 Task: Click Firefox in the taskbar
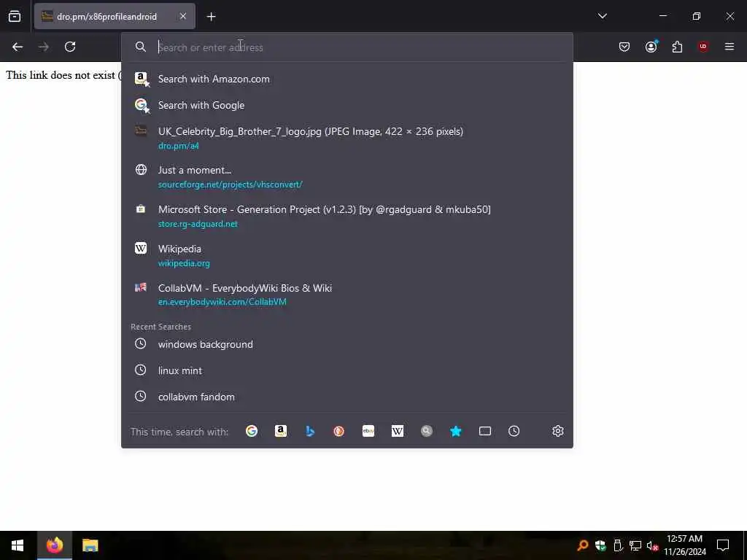[x=54, y=545]
